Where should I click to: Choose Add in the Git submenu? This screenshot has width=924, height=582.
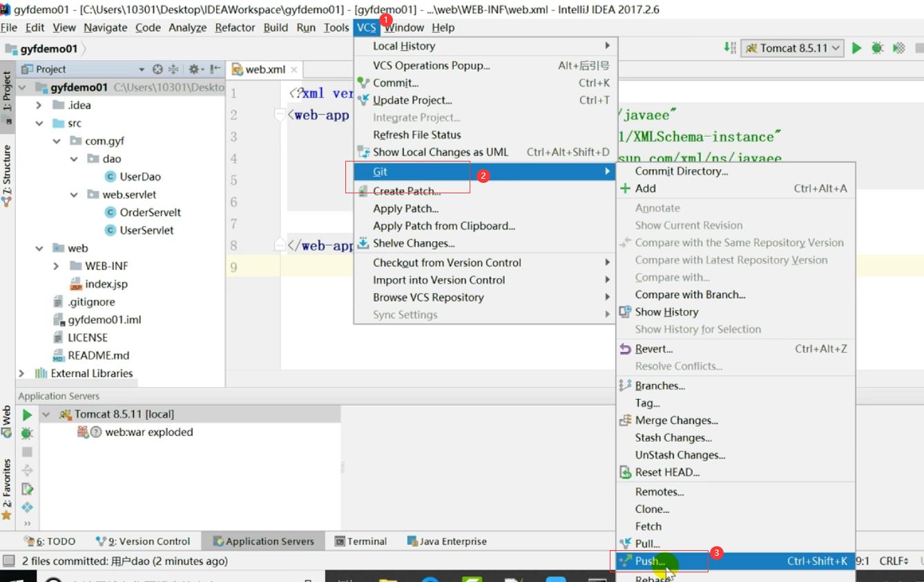point(735,188)
